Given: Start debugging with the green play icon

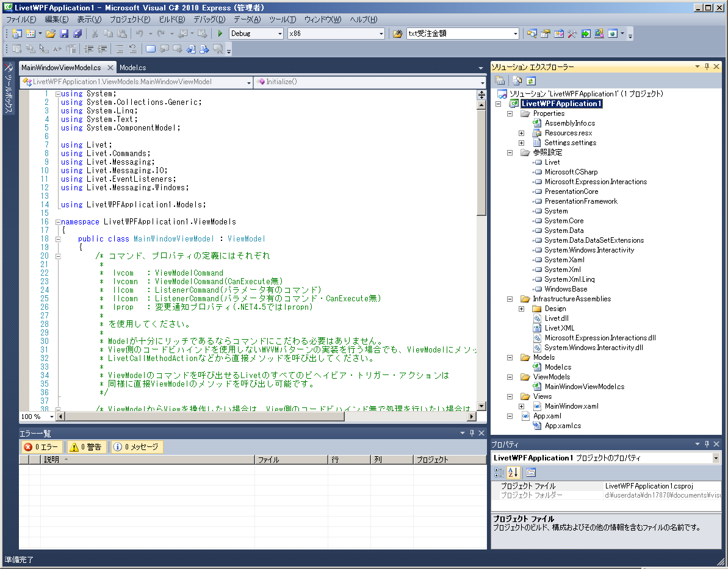Looking at the screenshot, I should point(220,34).
